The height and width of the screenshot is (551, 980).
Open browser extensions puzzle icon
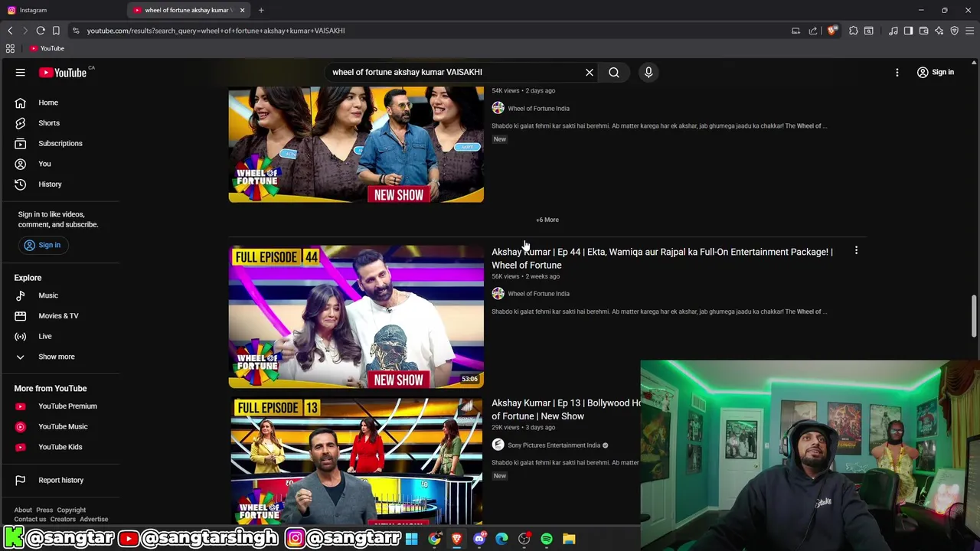pos(854,31)
